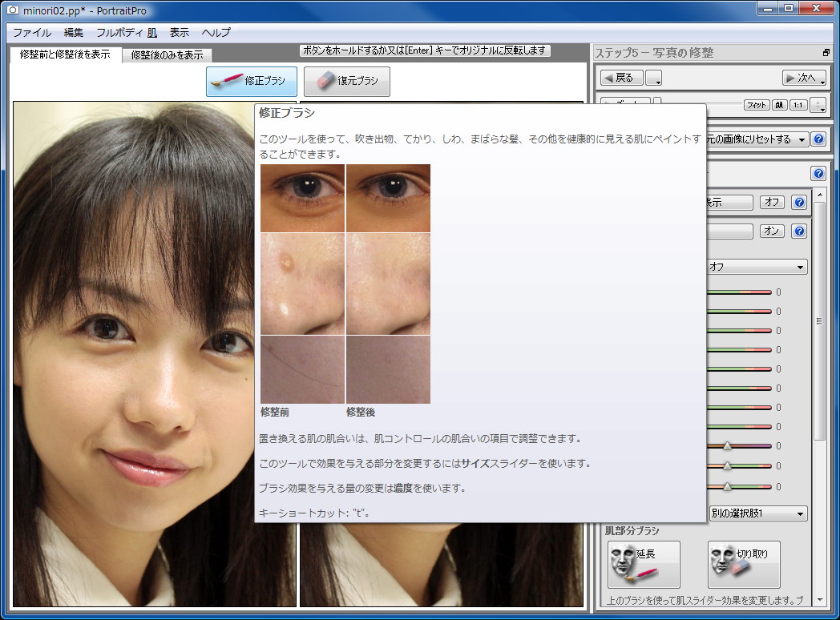Open the 元の画像にリセットする dropdown
Image resolution: width=840 pixels, height=620 pixels.
(757, 139)
